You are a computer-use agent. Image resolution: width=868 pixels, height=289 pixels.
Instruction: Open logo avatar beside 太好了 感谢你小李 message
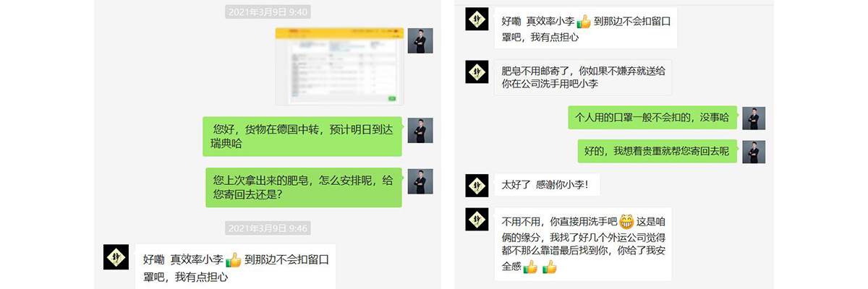477,185
